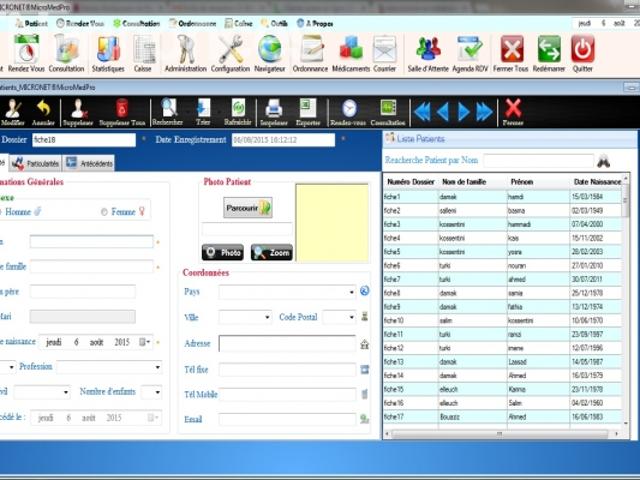Go to next record right arrow
This screenshot has width=640, height=480.
[464, 112]
